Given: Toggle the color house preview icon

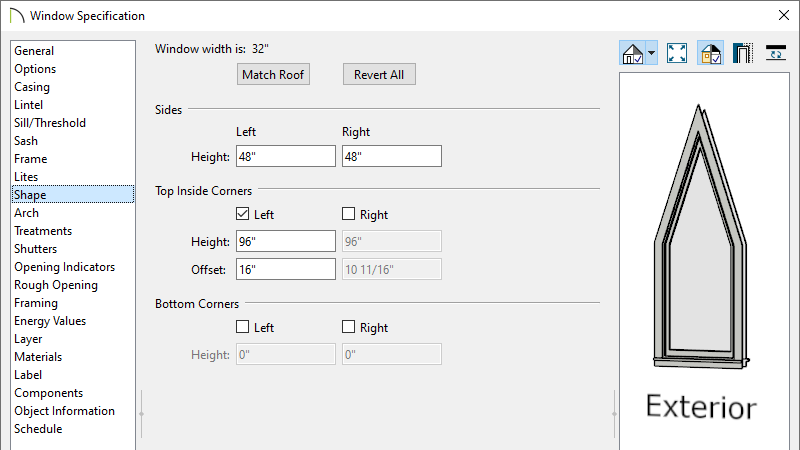Looking at the screenshot, I should 711,53.
